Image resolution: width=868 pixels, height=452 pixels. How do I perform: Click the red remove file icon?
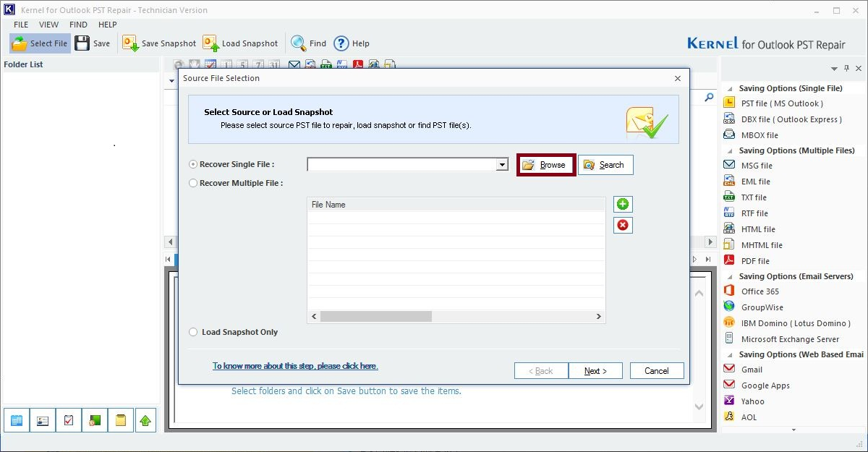click(x=623, y=225)
